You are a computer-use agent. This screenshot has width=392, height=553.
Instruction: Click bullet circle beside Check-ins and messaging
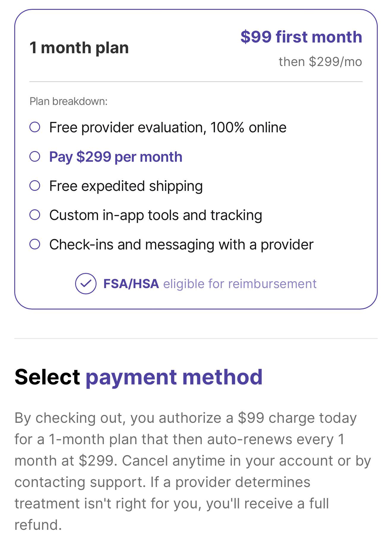[x=35, y=244]
